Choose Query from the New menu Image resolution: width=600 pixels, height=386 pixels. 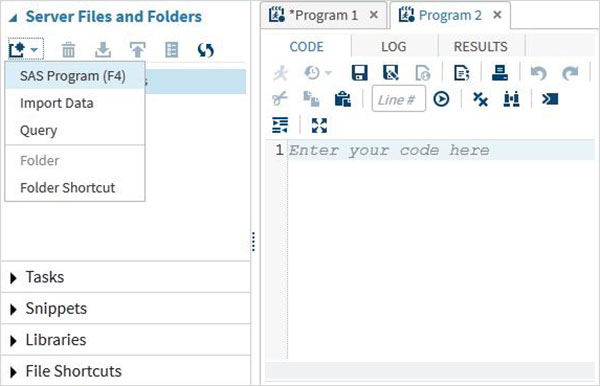point(75,130)
